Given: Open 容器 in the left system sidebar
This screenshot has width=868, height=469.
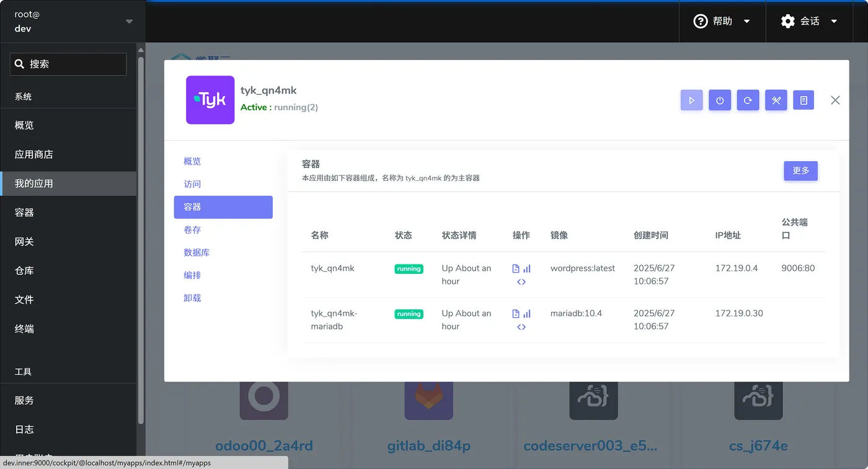Looking at the screenshot, I should [x=68, y=213].
